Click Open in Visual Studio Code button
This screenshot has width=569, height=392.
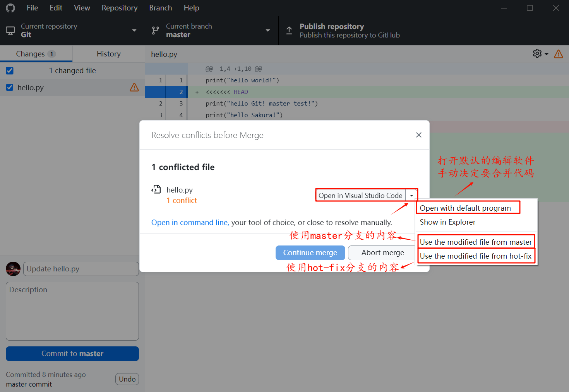[361, 196]
